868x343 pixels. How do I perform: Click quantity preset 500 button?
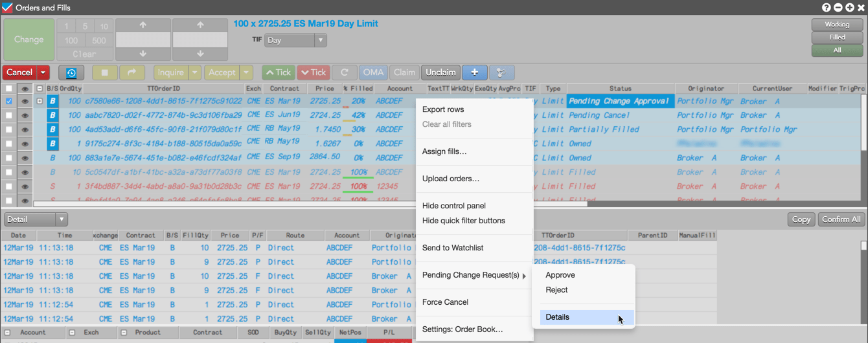[99, 40]
